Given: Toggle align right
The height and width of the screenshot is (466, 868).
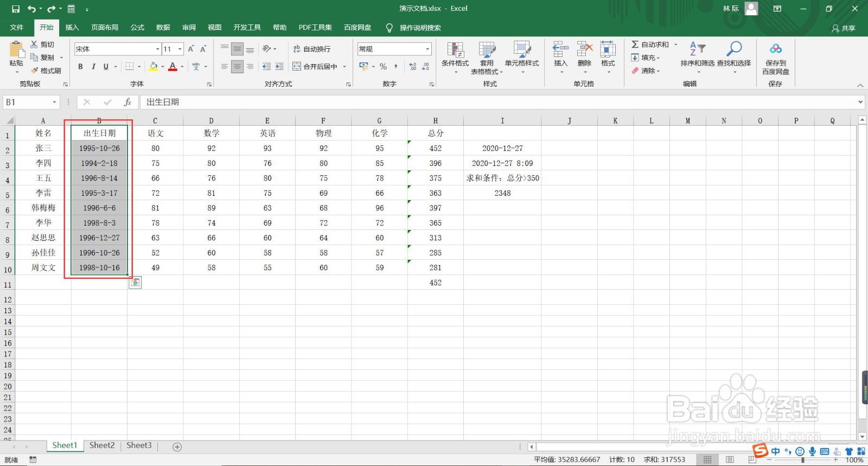Looking at the screenshot, I should click(x=250, y=66).
